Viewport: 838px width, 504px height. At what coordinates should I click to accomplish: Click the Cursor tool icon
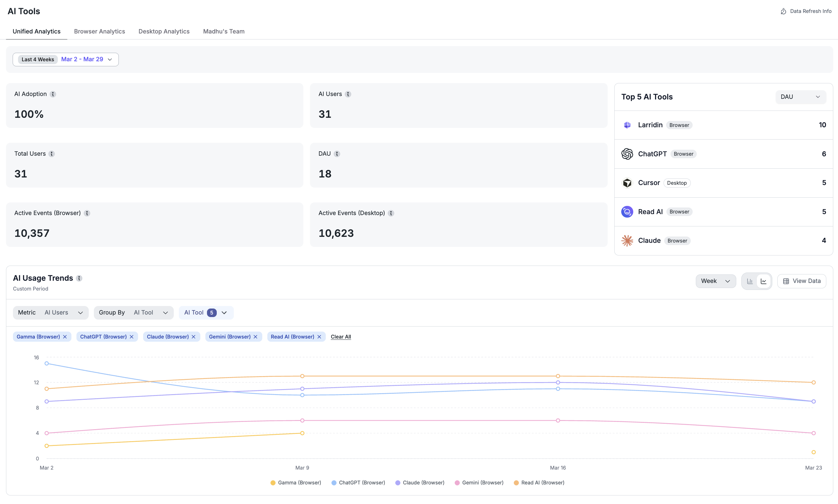627,183
